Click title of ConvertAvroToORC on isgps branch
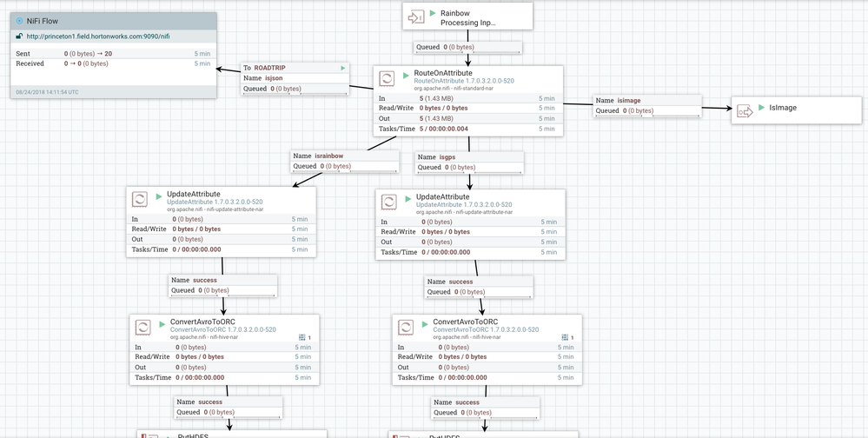The width and height of the screenshot is (868, 438). (x=465, y=322)
